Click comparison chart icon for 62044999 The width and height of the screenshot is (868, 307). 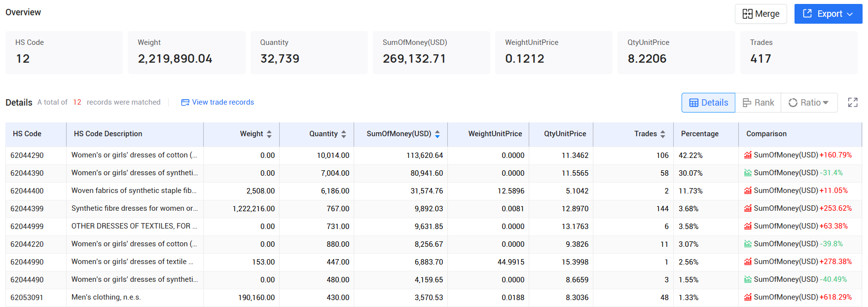[x=748, y=226]
